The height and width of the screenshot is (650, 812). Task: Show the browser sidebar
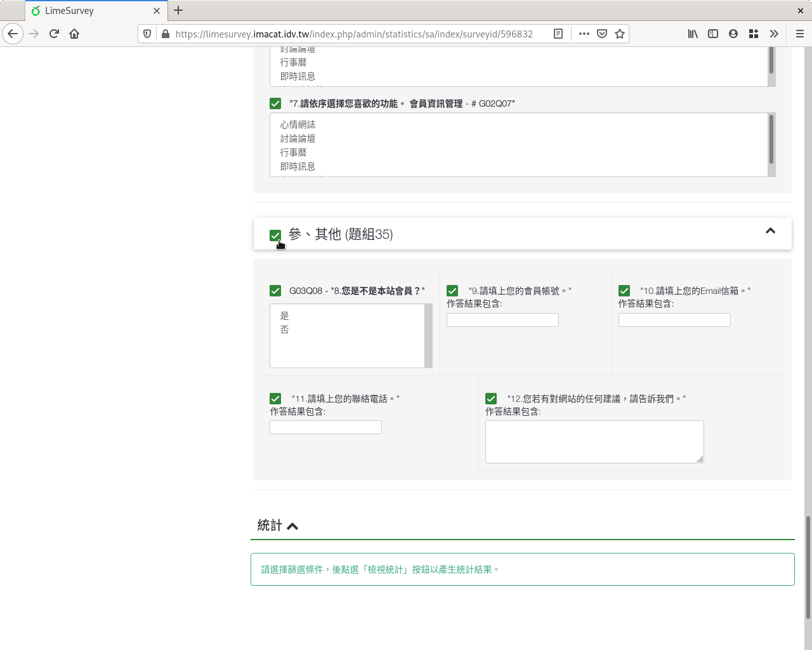coord(713,34)
